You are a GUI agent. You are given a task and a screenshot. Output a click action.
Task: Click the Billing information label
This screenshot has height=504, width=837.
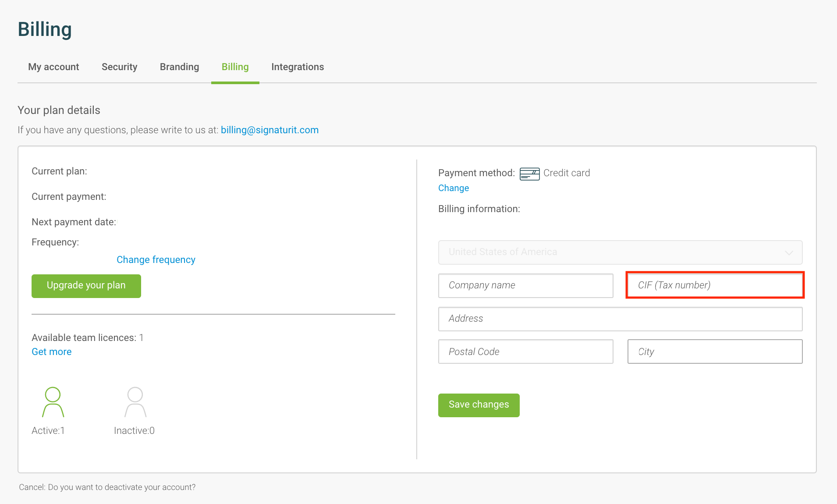click(479, 209)
